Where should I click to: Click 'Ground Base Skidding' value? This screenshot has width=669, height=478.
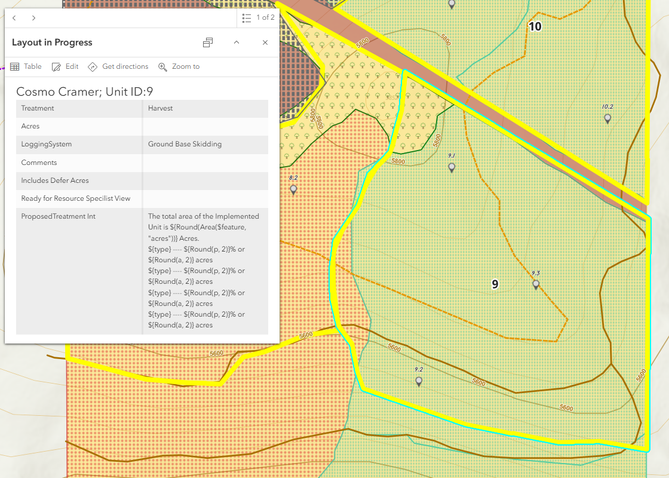185,144
